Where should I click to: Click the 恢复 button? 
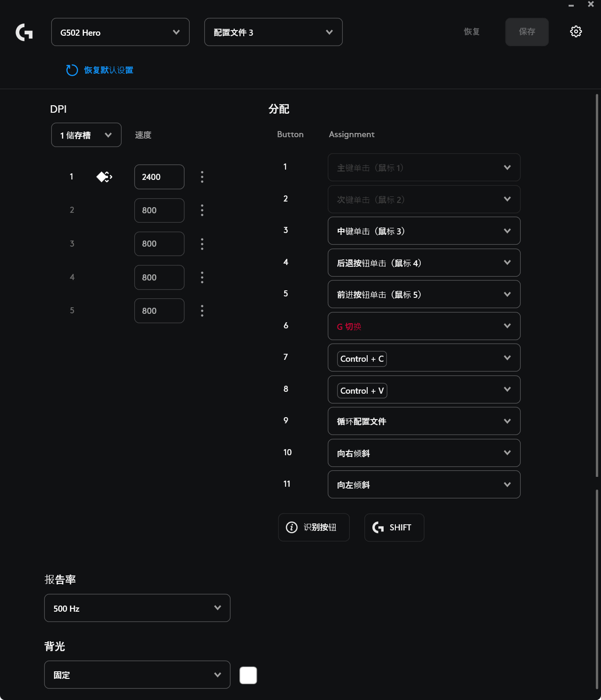471,32
